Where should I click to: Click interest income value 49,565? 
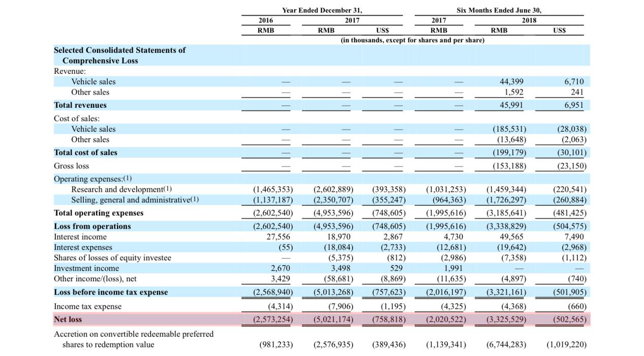512,236
